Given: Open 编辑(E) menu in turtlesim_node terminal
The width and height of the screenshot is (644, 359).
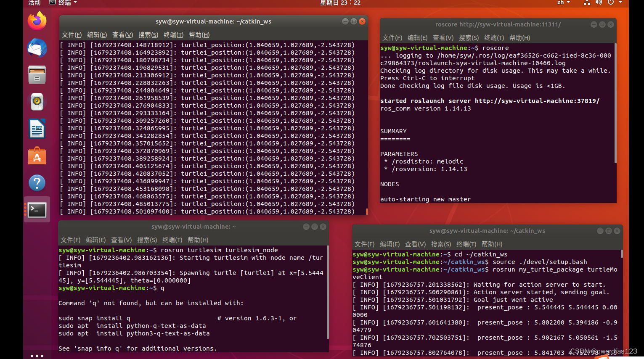Looking at the screenshot, I should (x=95, y=240).
